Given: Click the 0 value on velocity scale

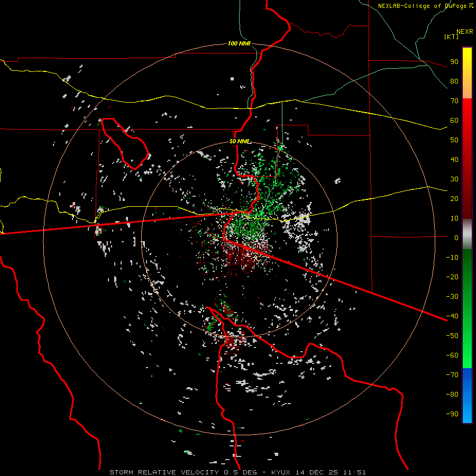Looking at the screenshot, I should [456, 237].
